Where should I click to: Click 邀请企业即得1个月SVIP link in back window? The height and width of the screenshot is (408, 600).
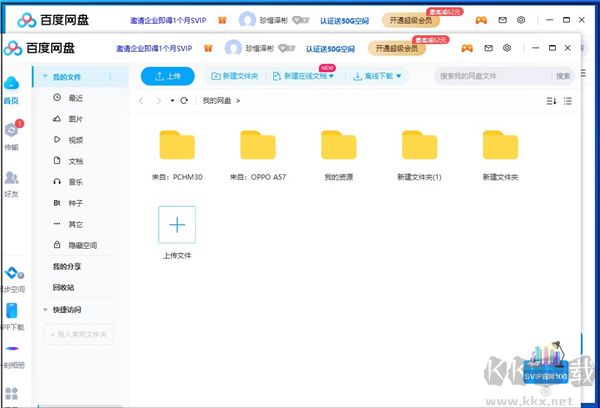click(x=168, y=20)
